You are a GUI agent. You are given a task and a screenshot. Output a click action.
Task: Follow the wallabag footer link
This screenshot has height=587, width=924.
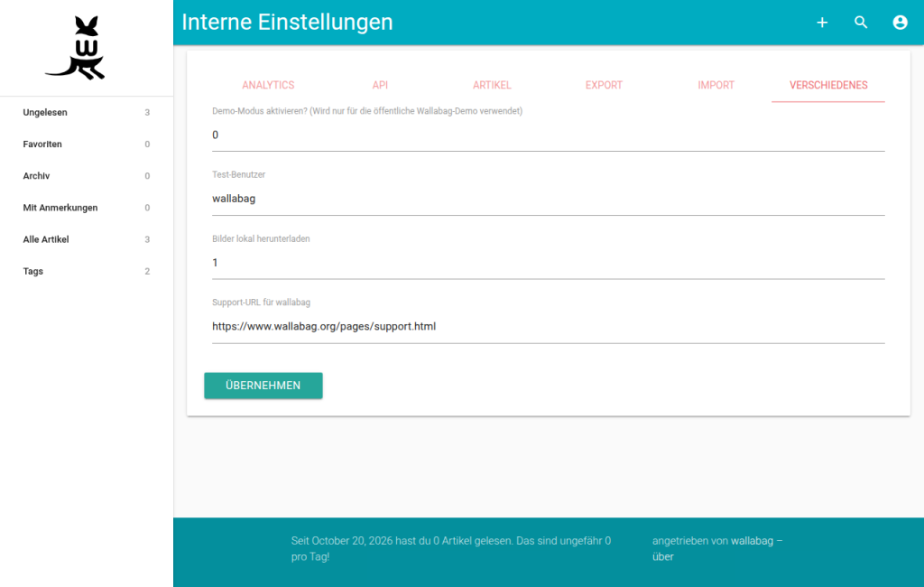click(x=752, y=540)
